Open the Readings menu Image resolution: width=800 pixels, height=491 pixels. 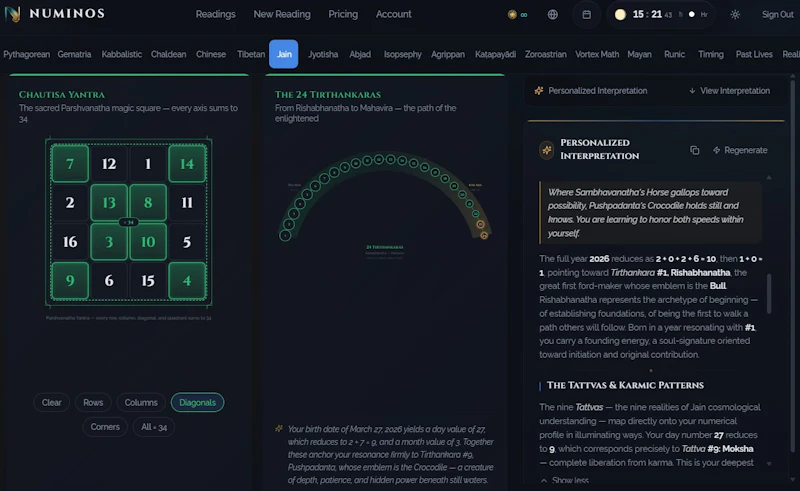(215, 14)
